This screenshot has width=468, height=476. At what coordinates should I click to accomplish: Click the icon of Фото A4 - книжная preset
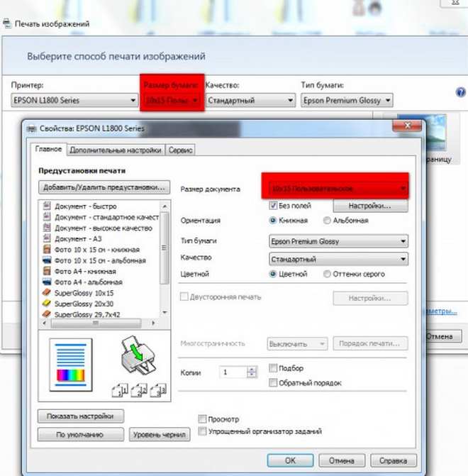click(x=46, y=271)
